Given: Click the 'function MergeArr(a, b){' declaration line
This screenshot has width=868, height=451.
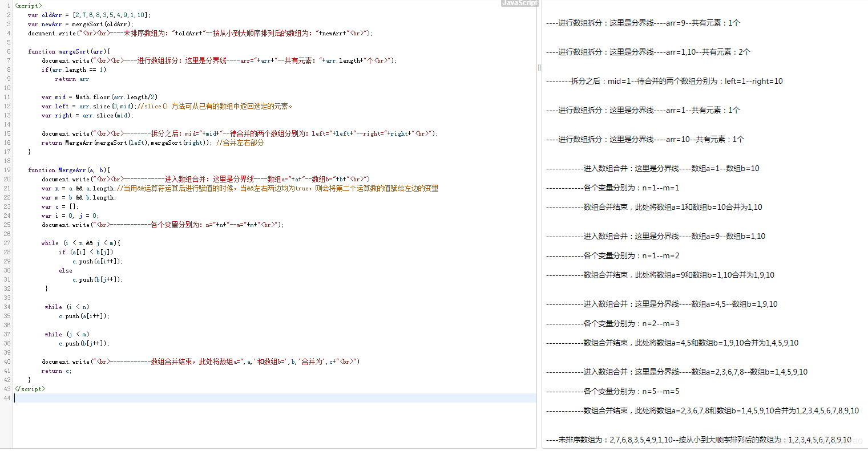Looking at the screenshot, I should point(69,170).
